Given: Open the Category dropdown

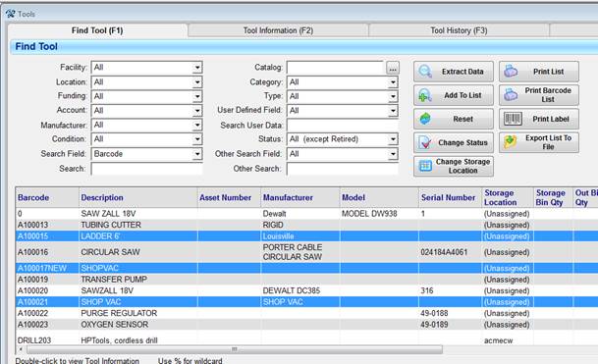Looking at the screenshot, I should click(393, 82).
